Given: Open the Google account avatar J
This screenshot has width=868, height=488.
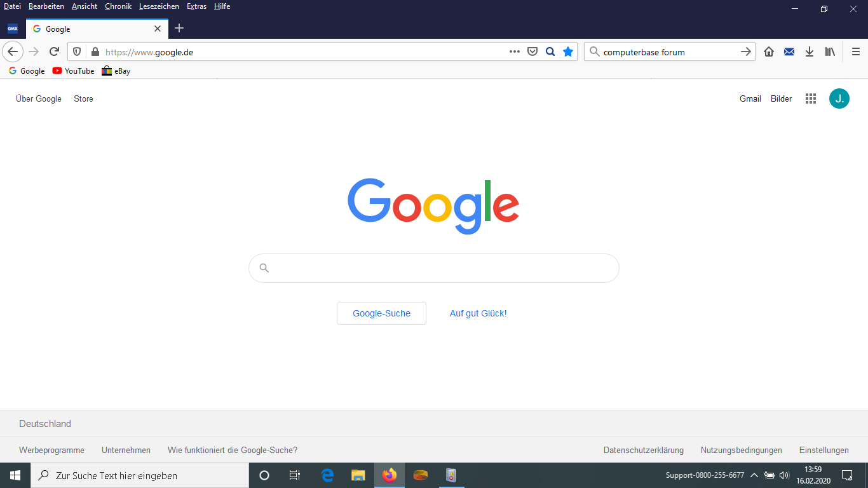Looking at the screenshot, I should coord(839,98).
